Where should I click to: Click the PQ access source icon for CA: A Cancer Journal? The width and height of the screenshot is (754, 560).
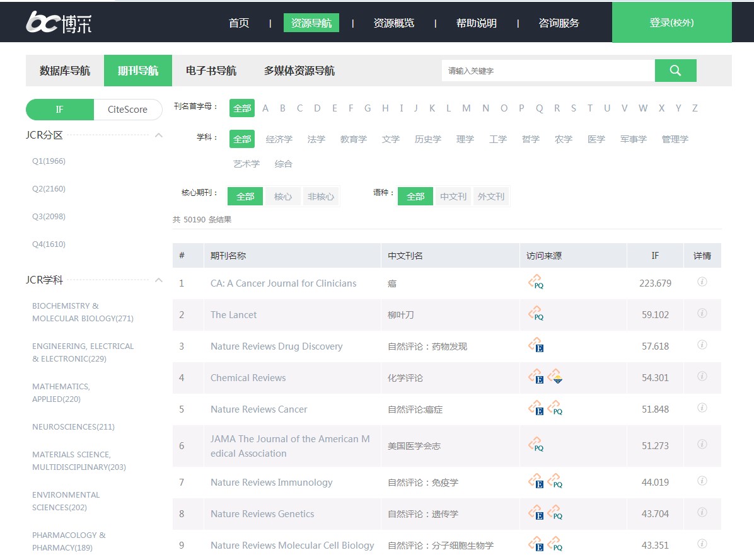[535, 282]
